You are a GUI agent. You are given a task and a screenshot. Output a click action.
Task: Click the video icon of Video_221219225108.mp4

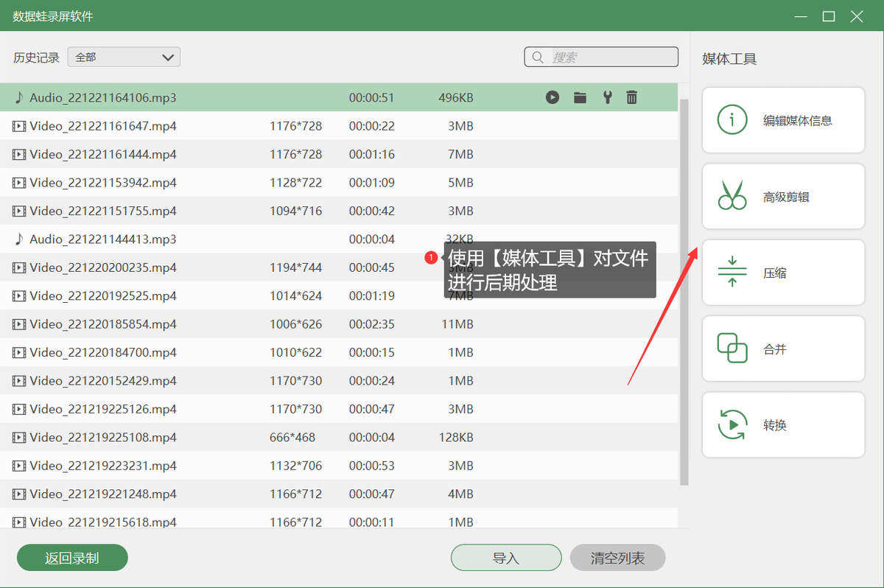pos(19,437)
